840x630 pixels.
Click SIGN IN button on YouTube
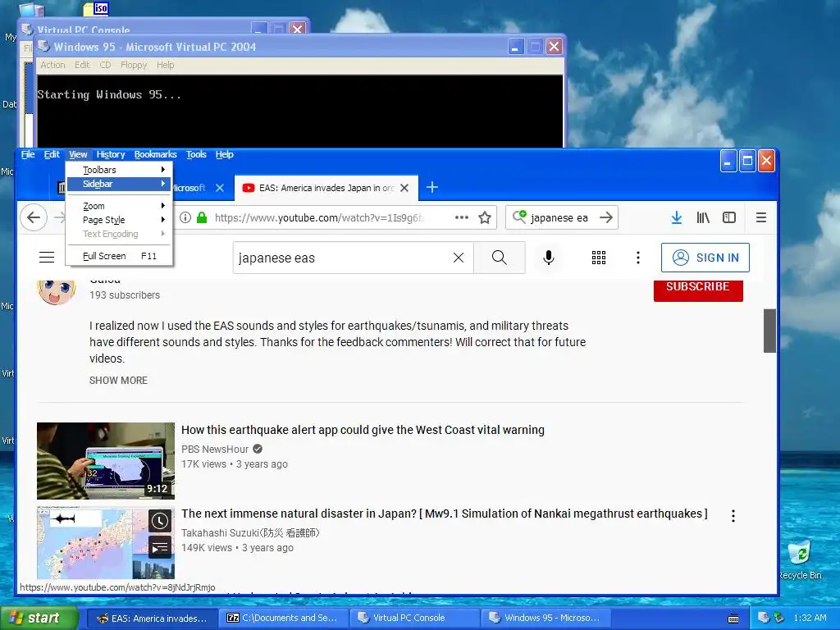(x=705, y=258)
